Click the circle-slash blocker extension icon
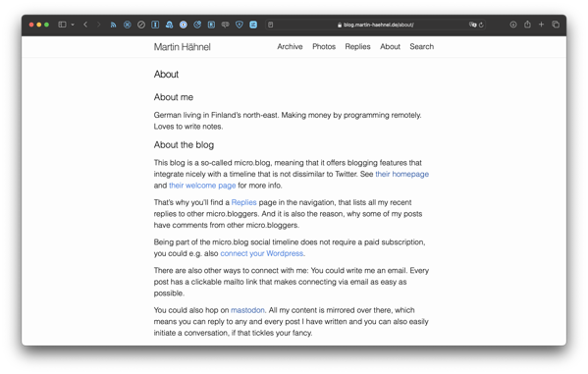The height and width of the screenshot is (374, 588). coord(141,25)
